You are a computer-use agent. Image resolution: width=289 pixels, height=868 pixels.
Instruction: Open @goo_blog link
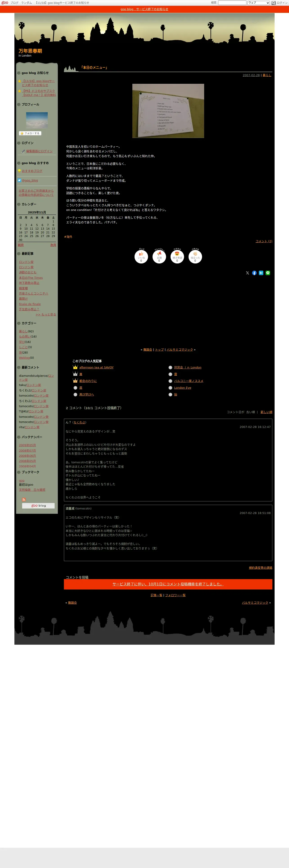(30, 181)
